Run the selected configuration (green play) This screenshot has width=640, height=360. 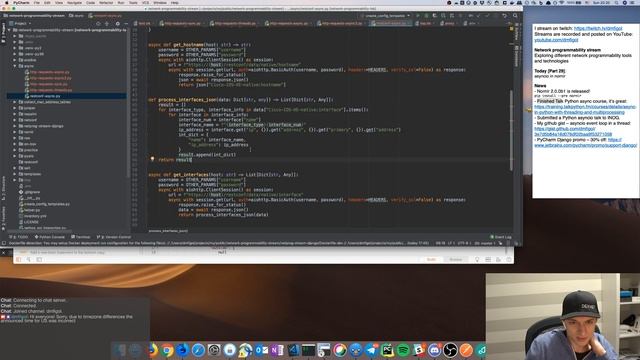tap(418, 16)
